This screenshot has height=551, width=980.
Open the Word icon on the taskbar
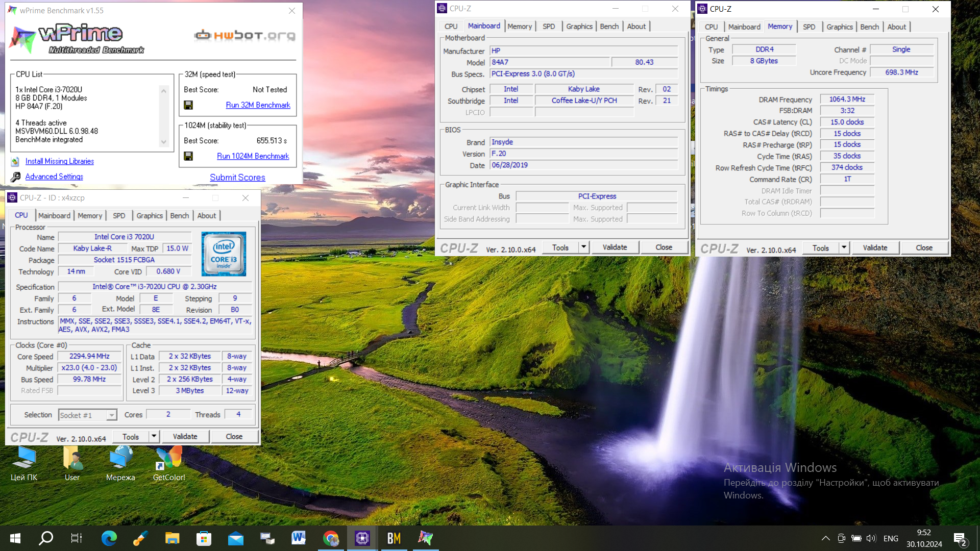[299, 538]
